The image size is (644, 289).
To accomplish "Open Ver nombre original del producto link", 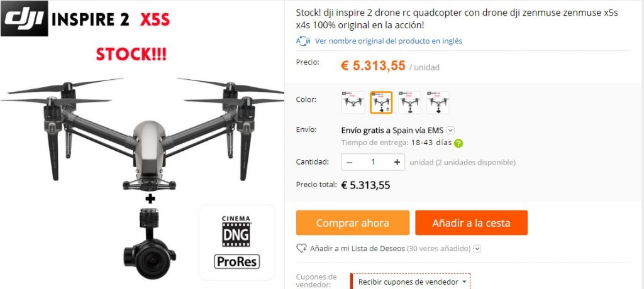I will tap(389, 41).
